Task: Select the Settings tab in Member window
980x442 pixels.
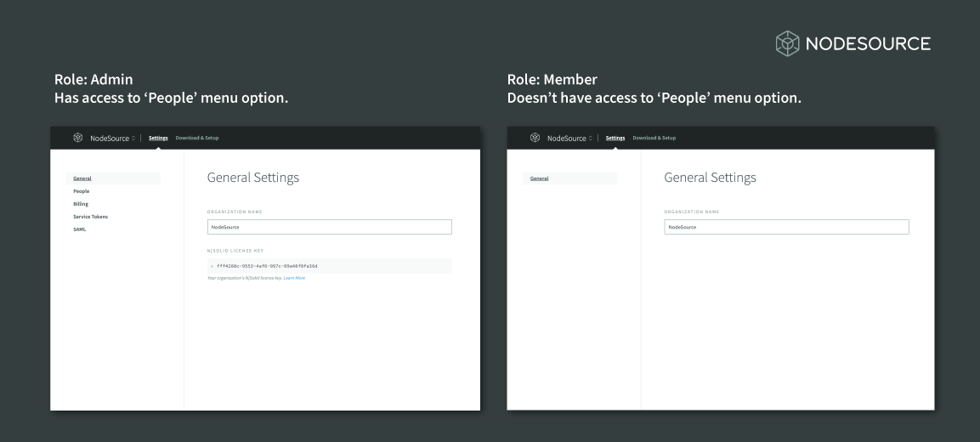Action: [x=615, y=138]
